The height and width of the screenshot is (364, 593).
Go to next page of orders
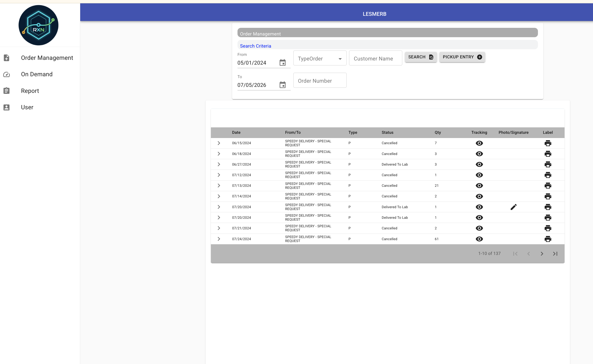pos(542,254)
